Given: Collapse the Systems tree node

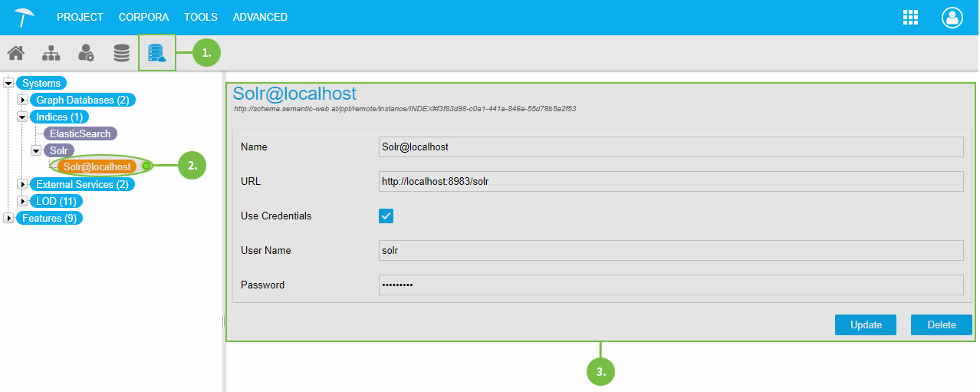Looking at the screenshot, I should tap(8, 83).
